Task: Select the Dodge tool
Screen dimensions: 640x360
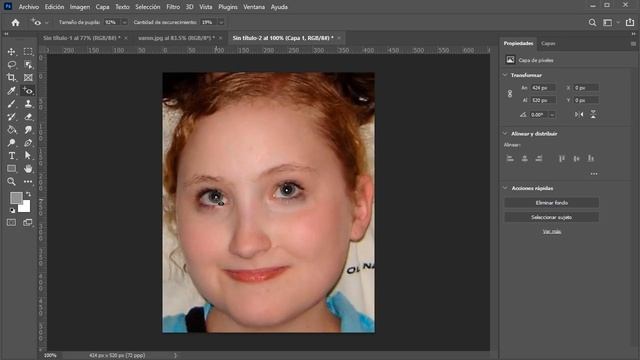Action: (11, 143)
